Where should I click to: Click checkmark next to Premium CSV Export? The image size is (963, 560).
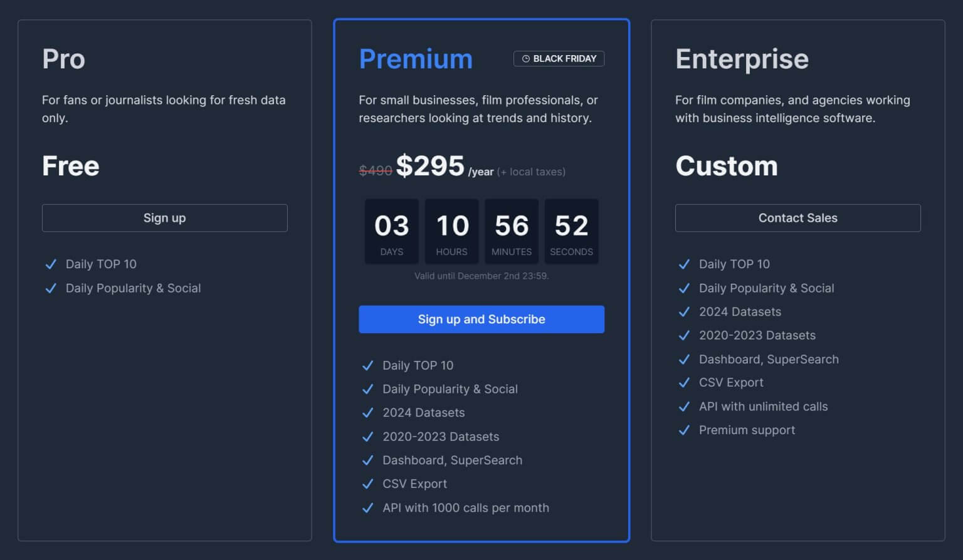(368, 484)
